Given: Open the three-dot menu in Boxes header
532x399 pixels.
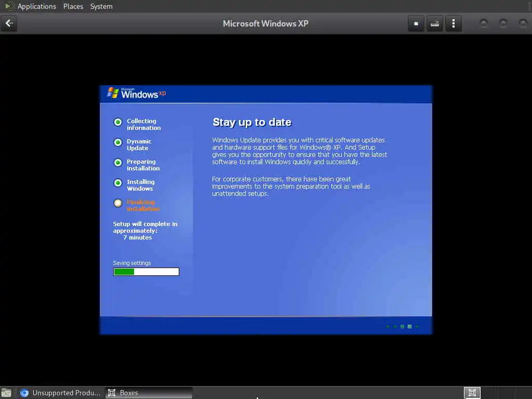Looking at the screenshot, I should (x=453, y=24).
